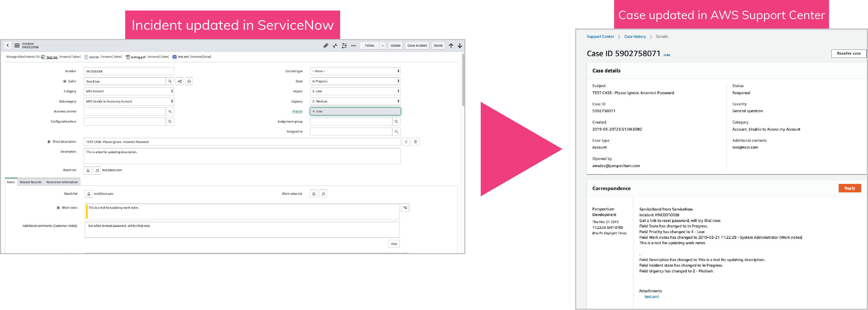Click the read-only Priority field 4 - Low
The height and width of the screenshot is (310, 868).
coord(355,111)
